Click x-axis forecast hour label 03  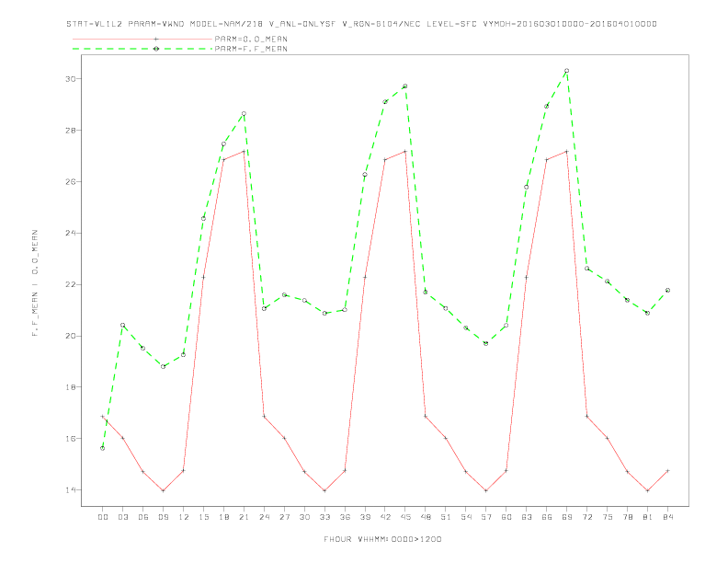pyautogui.click(x=122, y=517)
